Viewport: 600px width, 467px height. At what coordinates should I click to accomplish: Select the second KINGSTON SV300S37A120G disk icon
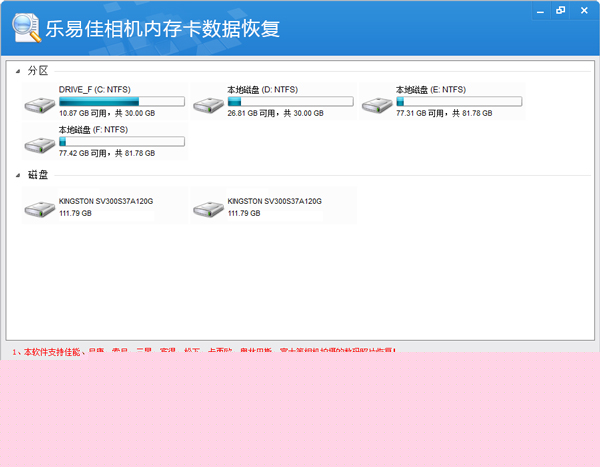pos(208,208)
